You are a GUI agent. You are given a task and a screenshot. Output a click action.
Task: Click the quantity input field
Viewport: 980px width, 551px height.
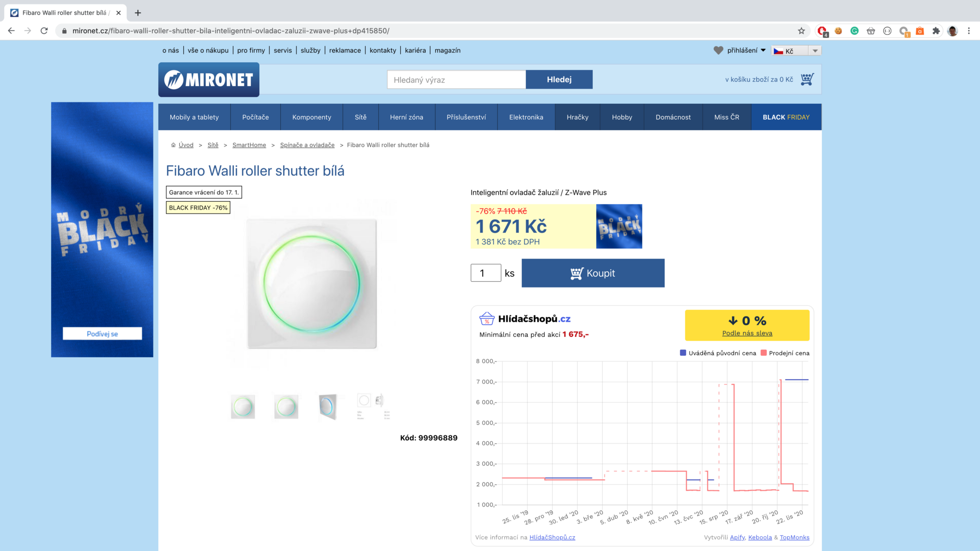485,273
